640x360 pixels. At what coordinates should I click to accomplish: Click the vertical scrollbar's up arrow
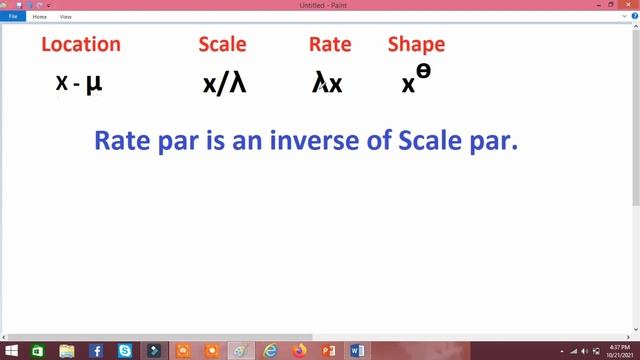pos(636,27)
